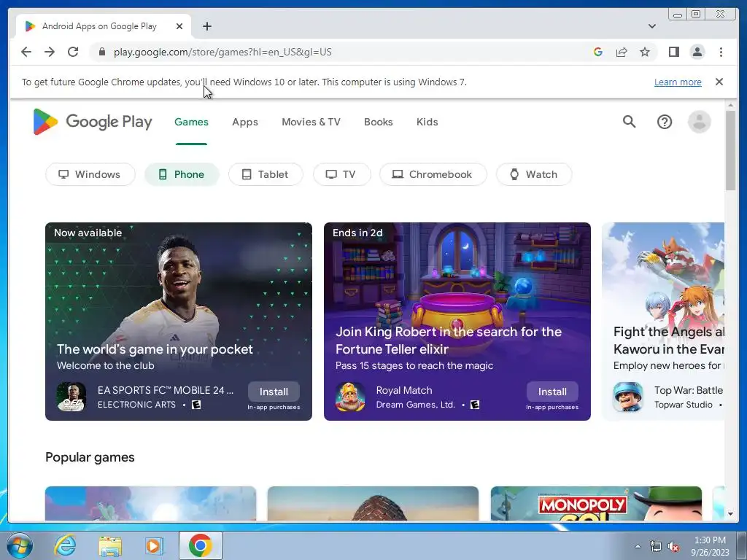Select the Tablet device filter chip
Viewport: 747px width, 560px height.
coord(266,174)
